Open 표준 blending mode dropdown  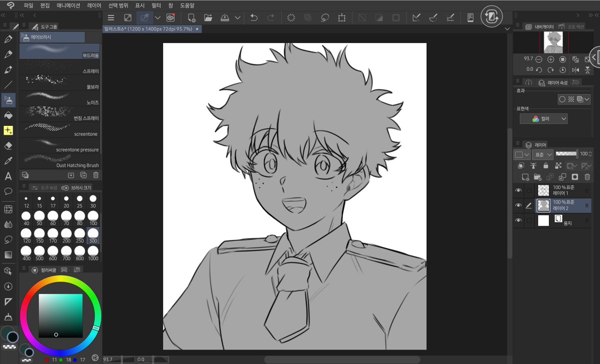[x=542, y=154]
